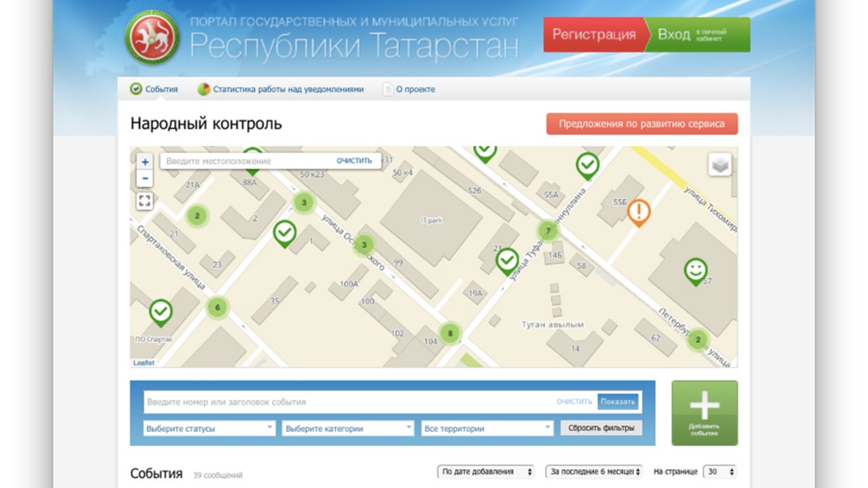Zoom in on map with plus icon
Screen dimensions: 868x488
pos(145,161)
